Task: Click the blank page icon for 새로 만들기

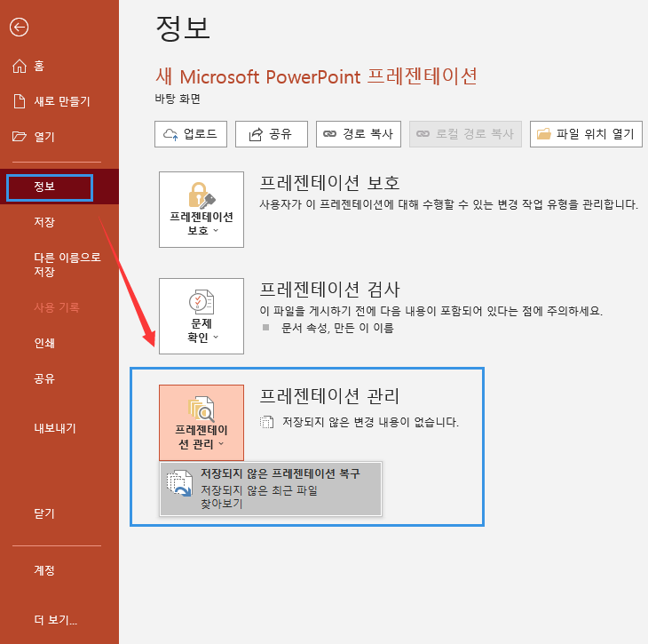Action: tap(20, 101)
